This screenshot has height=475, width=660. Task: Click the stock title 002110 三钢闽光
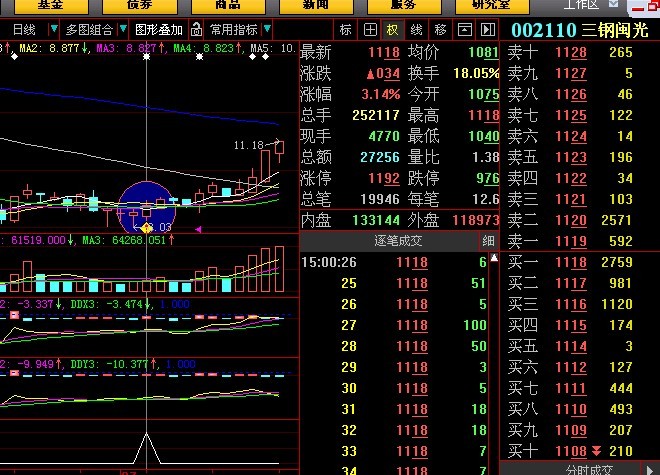click(580, 30)
